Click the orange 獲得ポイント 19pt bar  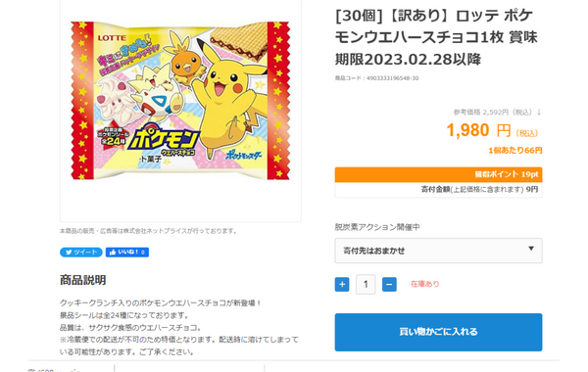pyautogui.click(x=438, y=174)
